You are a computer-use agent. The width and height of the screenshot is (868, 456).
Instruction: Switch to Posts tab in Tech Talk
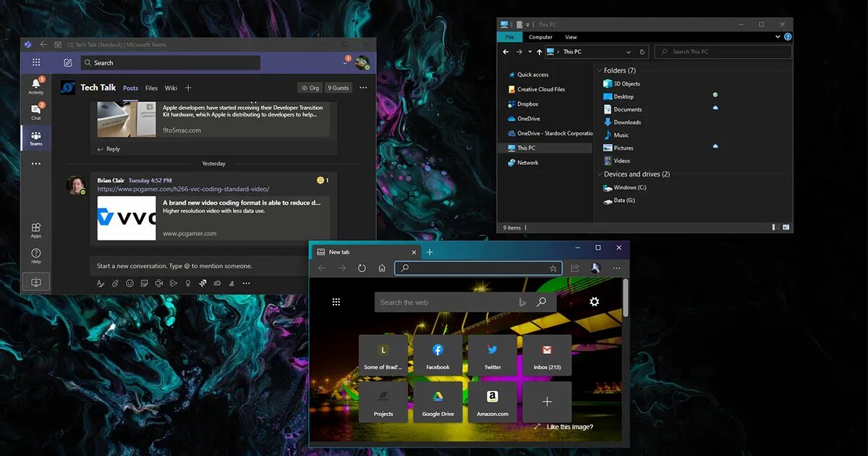tap(130, 88)
